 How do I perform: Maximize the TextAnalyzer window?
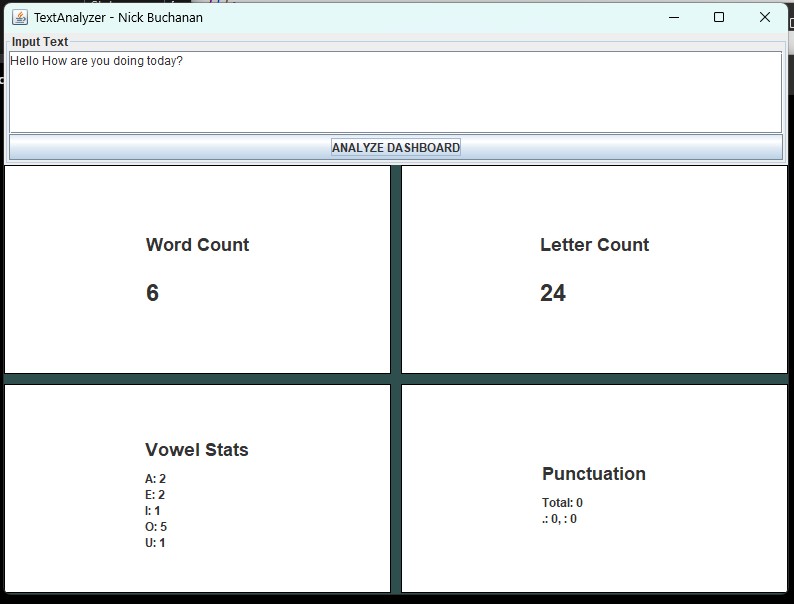719,17
